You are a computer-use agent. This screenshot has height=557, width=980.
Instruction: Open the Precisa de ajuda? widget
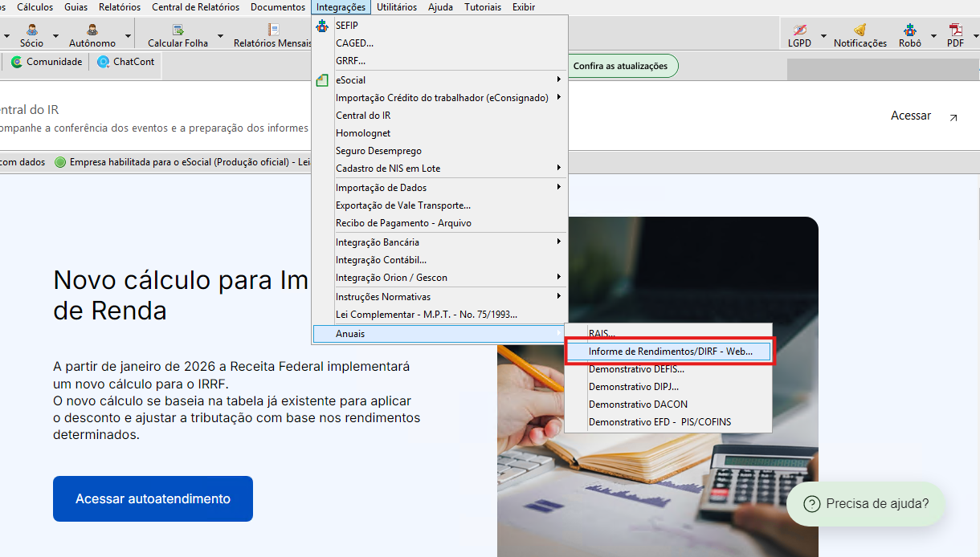click(x=865, y=504)
